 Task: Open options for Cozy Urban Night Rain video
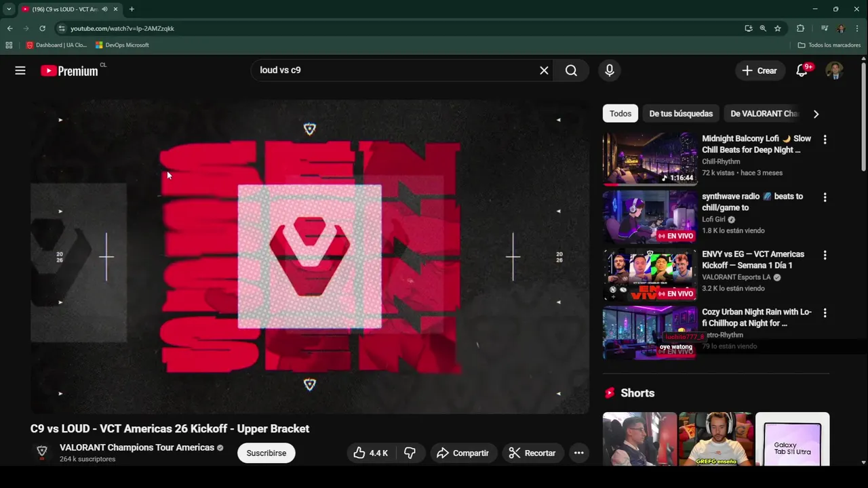825,313
